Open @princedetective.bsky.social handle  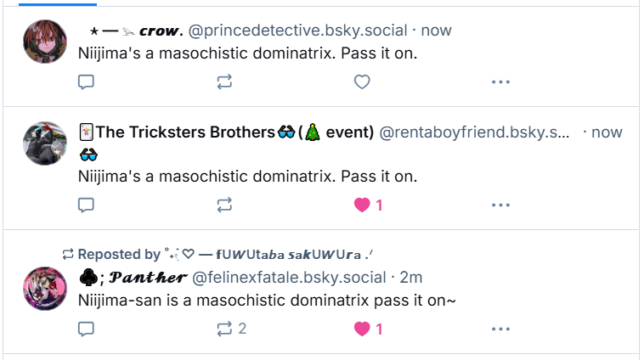coord(297,31)
